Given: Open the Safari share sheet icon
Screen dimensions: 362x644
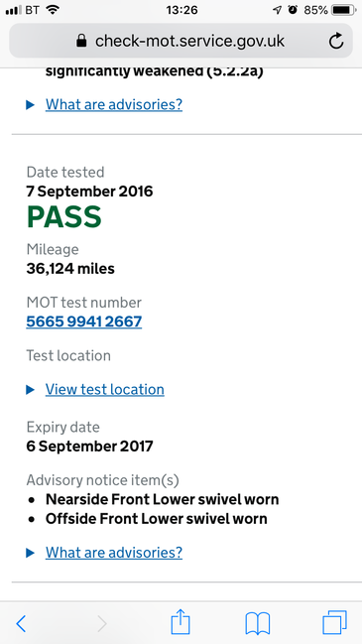Looking at the screenshot, I should (181, 622).
